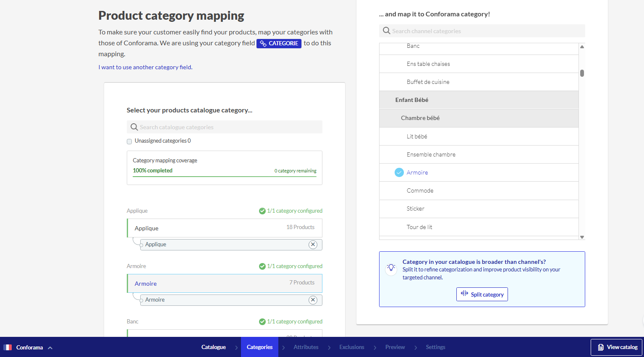The height and width of the screenshot is (357, 644).
Task: Select the Commode channel category
Action: point(420,190)
